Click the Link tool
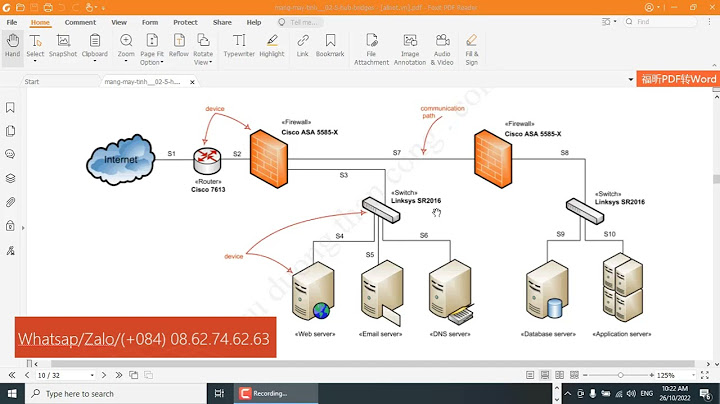Viewport: 720px width, 404px height. (x=302, y=45)
